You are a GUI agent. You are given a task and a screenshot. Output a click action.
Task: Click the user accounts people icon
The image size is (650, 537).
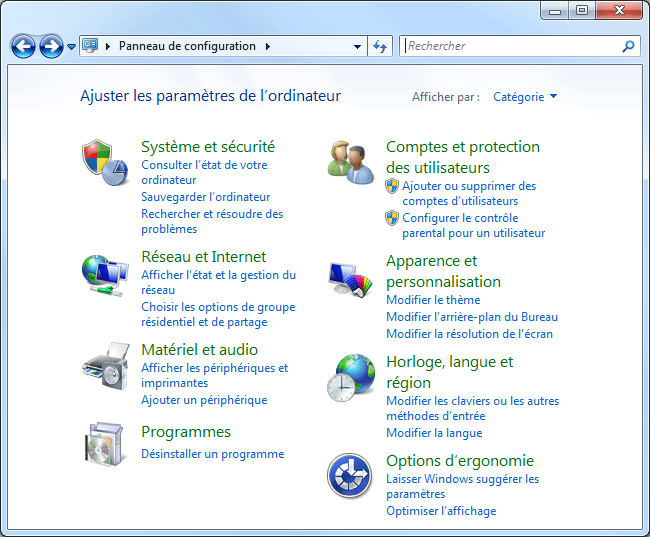click(x=350, y=163)
